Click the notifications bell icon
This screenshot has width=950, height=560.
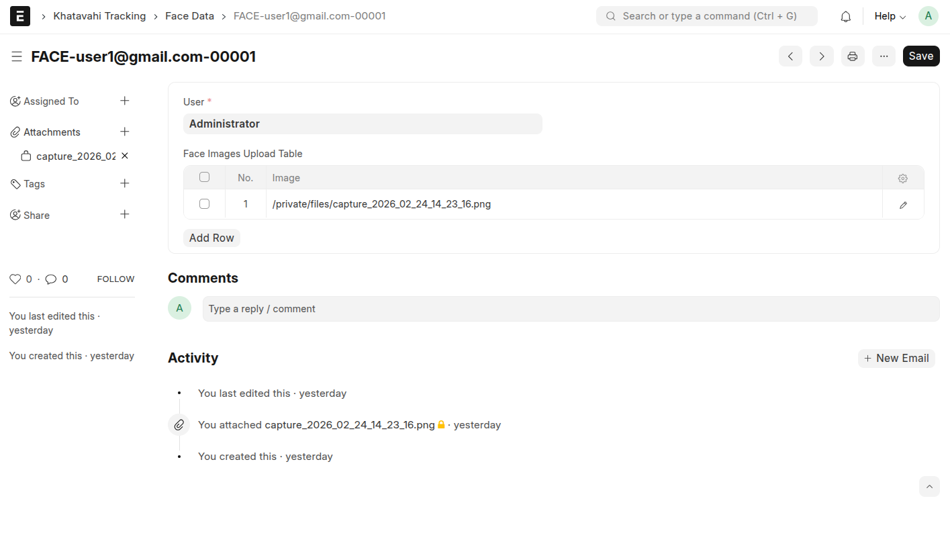(x=845, y=17)
